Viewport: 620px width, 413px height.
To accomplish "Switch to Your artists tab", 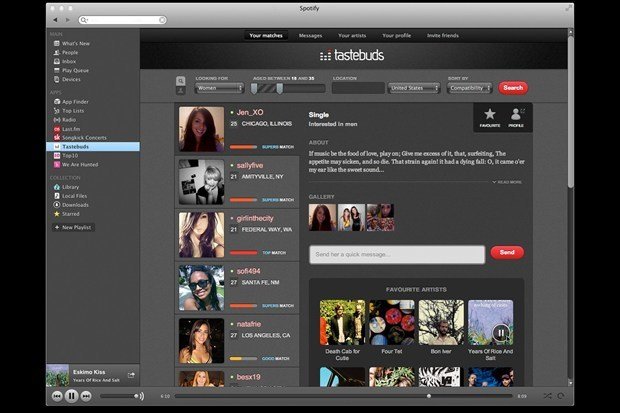I will [x=352, y=36].
